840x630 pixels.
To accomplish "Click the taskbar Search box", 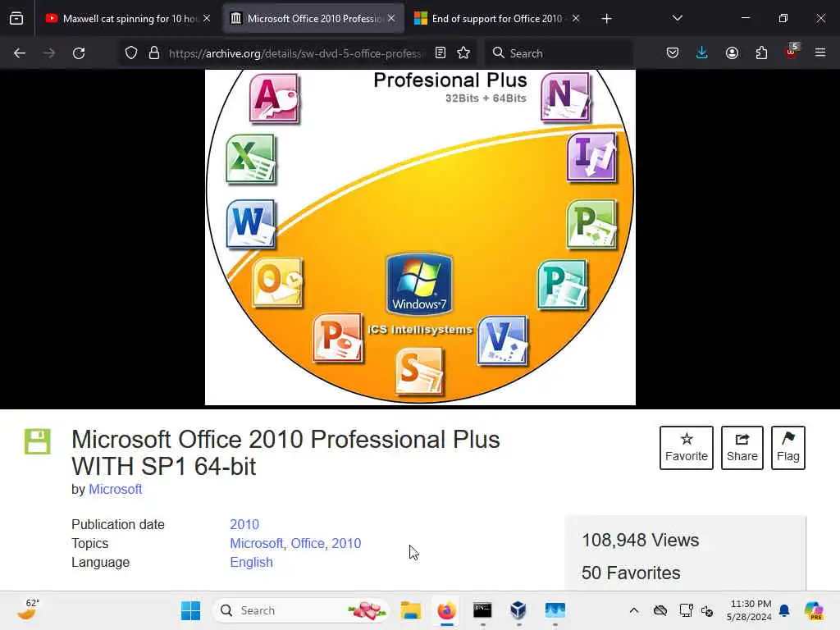I will pyautogui.click(x=301, y=610).
